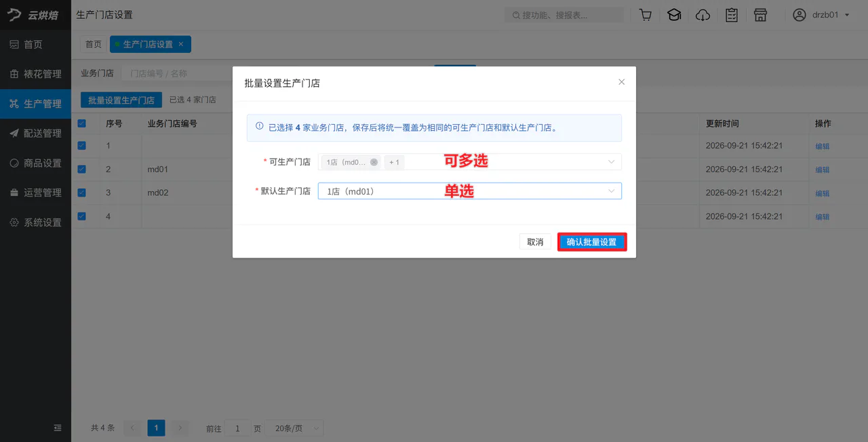Go to previous page arrow in pagination
The height and width of the screenshot is (442, 868).
[x=133, y=428]
